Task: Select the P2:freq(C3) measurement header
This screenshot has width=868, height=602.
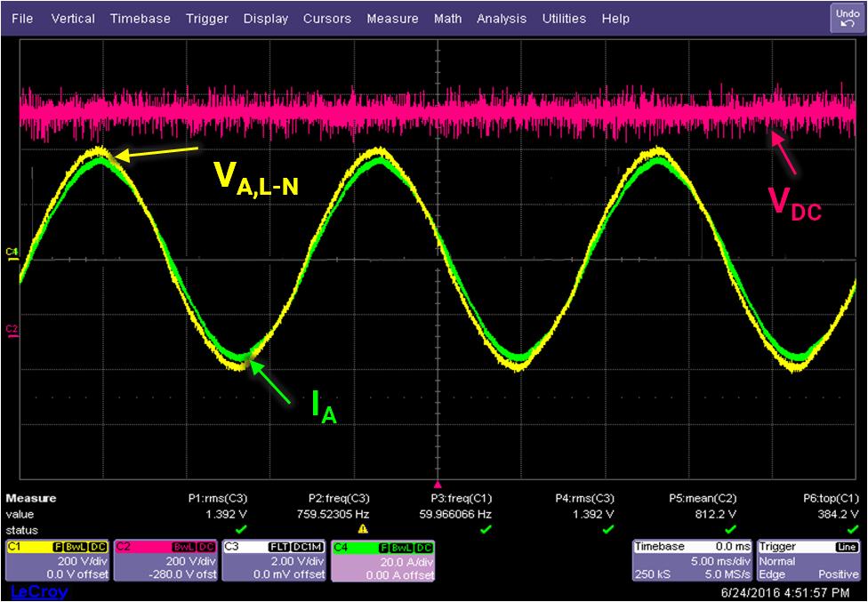Action: tap(339, 498)
